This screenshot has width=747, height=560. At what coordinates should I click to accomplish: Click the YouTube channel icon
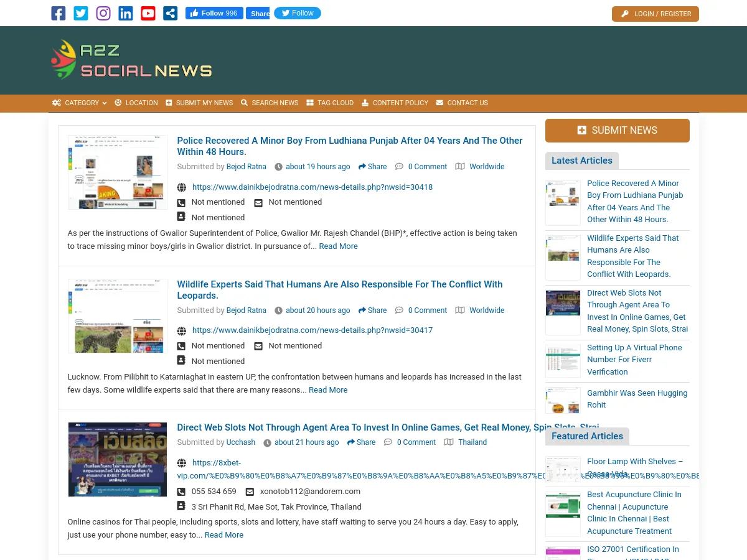(148, 13)
